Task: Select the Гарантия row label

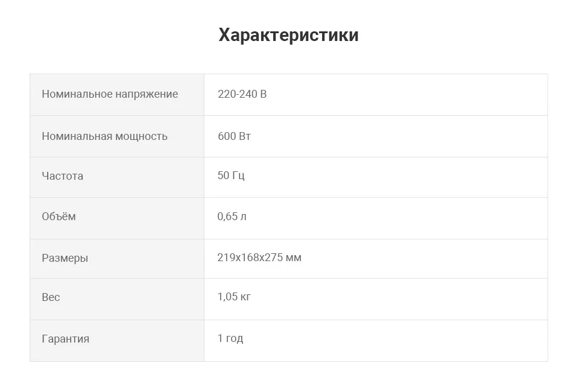Action: coord(65,339)
